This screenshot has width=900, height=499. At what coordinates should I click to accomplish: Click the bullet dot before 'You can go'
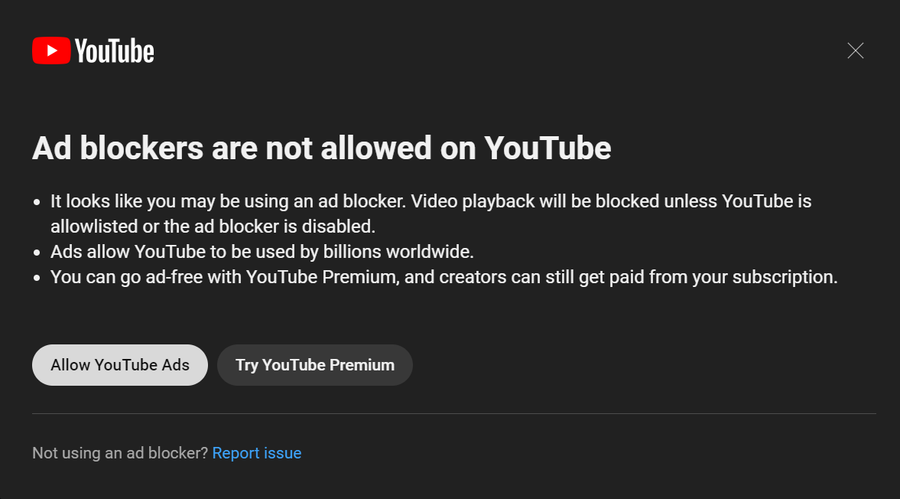pos(37,278)
